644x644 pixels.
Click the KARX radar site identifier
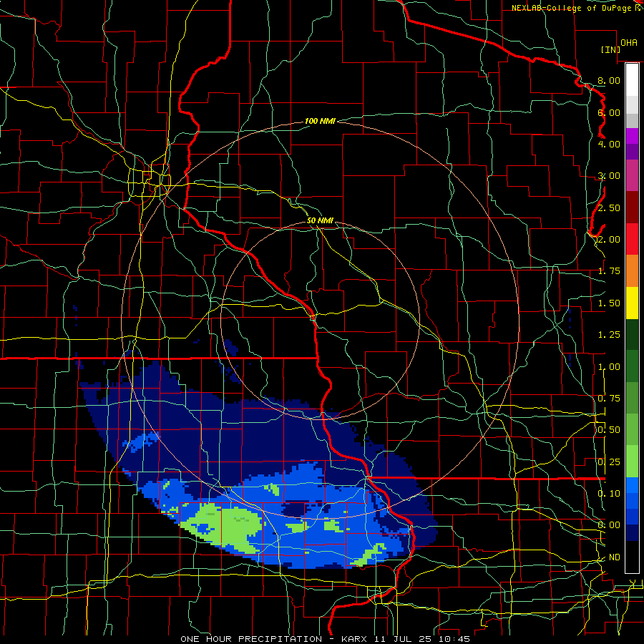354,639
